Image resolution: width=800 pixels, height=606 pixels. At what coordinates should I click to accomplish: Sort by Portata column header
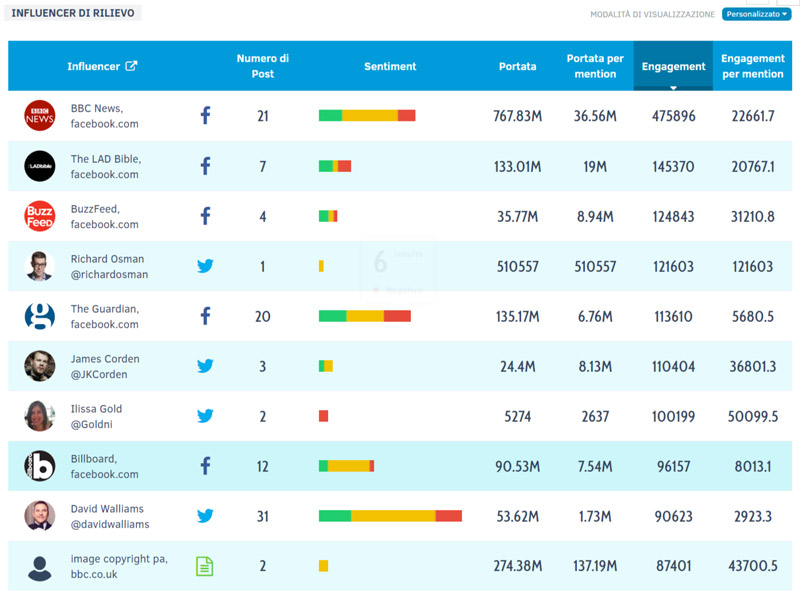tap(517, 66)
